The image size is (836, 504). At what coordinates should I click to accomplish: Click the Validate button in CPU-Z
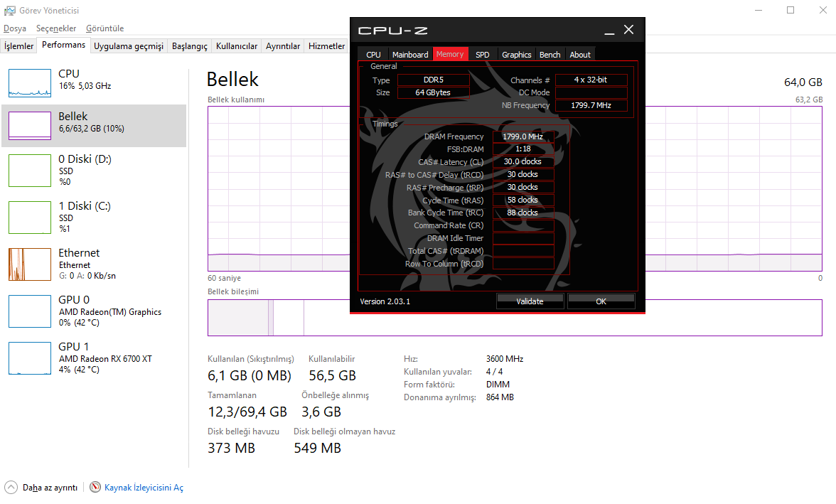(530, 301)
